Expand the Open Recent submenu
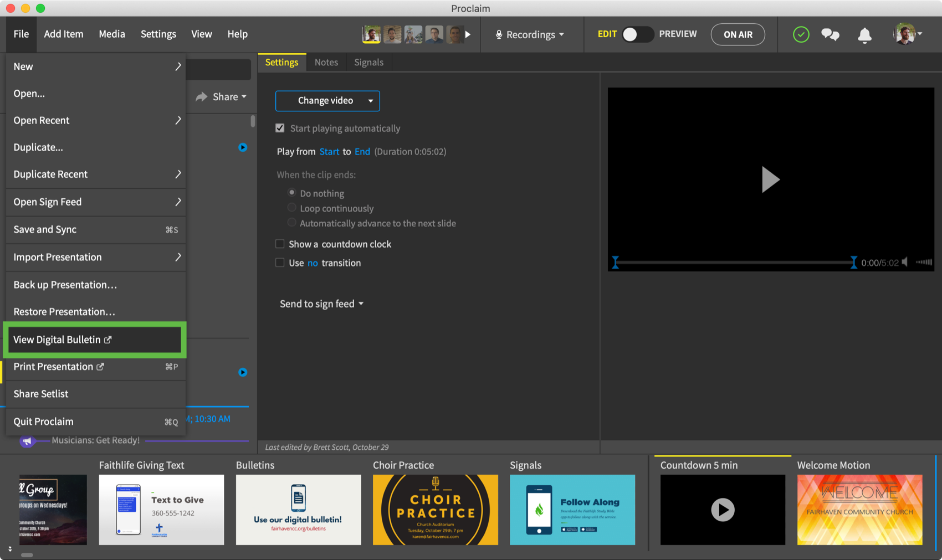 [95, 120]
